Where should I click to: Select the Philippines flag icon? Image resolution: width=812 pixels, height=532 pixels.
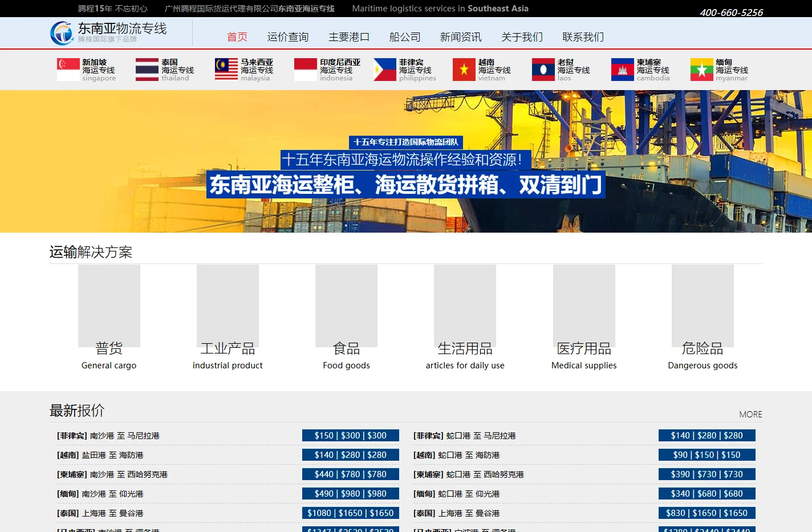(x=385, y=70)
